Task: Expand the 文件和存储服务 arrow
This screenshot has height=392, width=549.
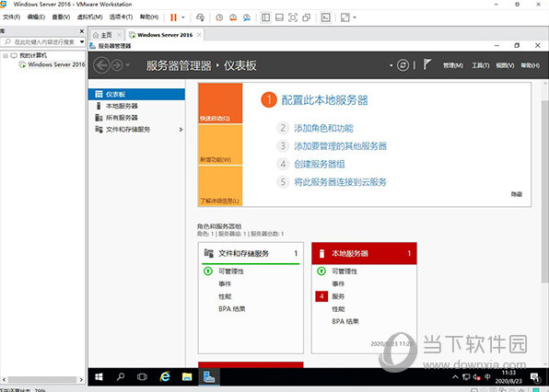Action: pos(181,130)
